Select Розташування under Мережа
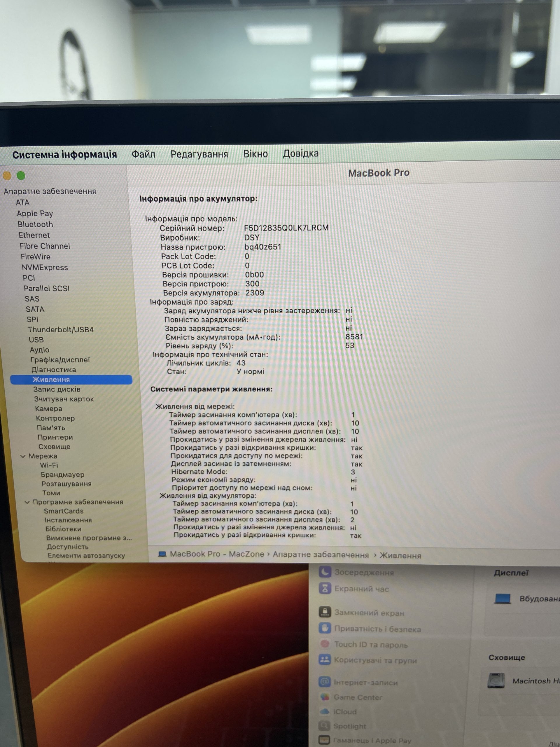Screen dimensions: 560x747 tap(66, 484)
